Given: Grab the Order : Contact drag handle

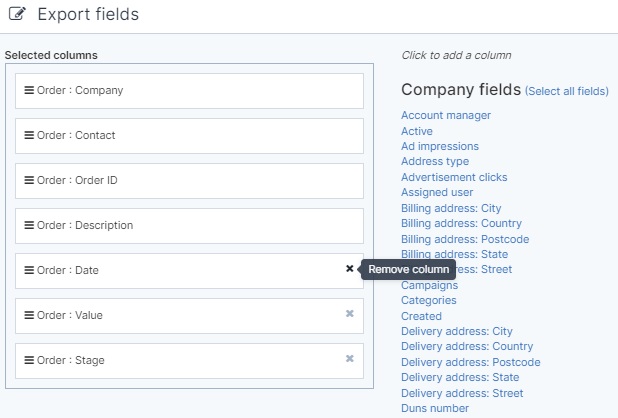Looking at the screenshot, I should (x=29, y=135).
